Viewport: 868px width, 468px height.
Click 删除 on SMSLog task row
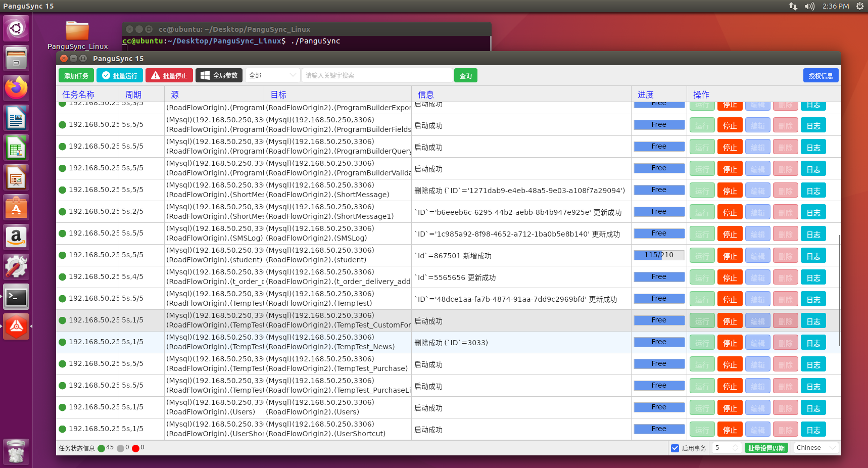point(786,235)
